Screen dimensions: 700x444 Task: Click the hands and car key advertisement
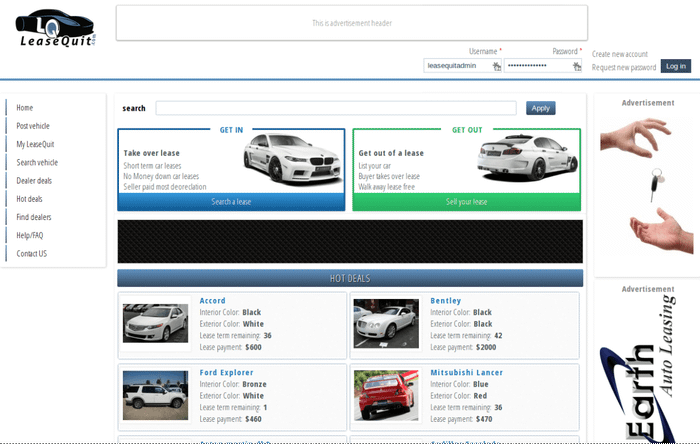click(647, 187)
